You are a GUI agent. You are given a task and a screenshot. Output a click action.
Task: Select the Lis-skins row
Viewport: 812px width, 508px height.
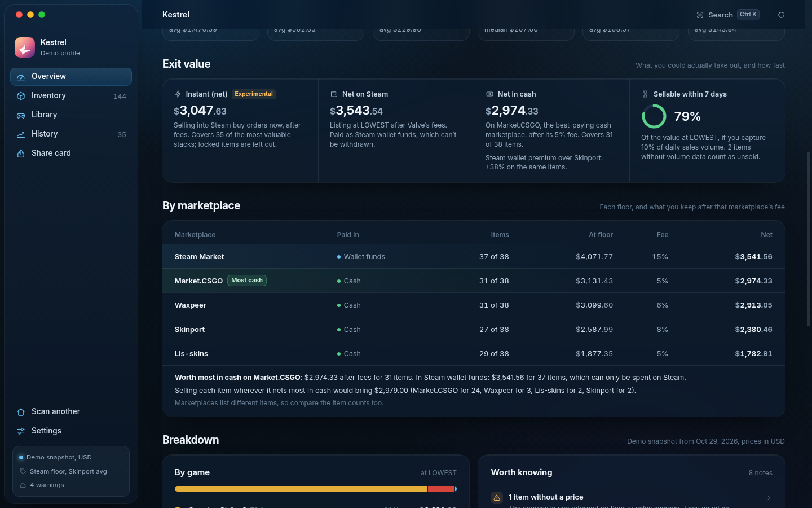[x=474, y=354]
